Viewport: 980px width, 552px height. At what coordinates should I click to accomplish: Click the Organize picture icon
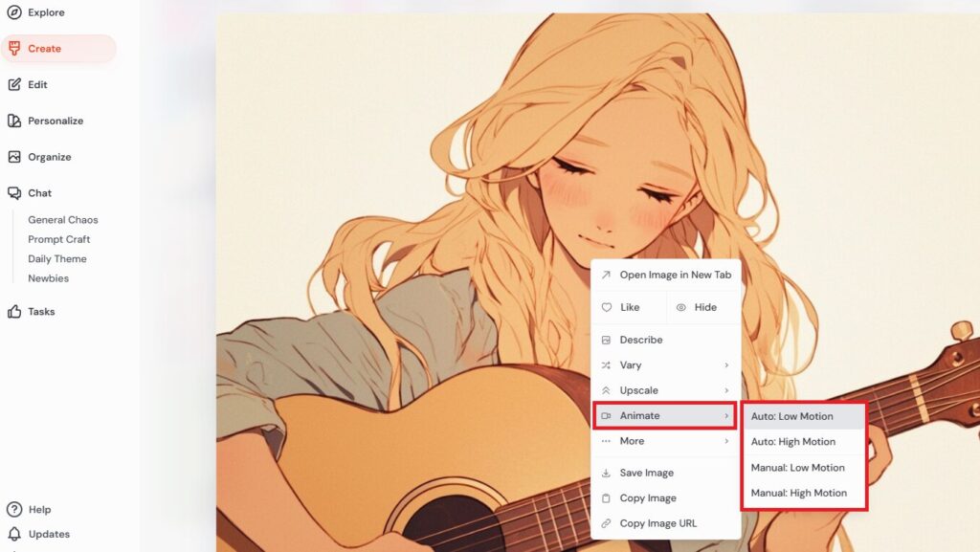click(x=13, y=157)
